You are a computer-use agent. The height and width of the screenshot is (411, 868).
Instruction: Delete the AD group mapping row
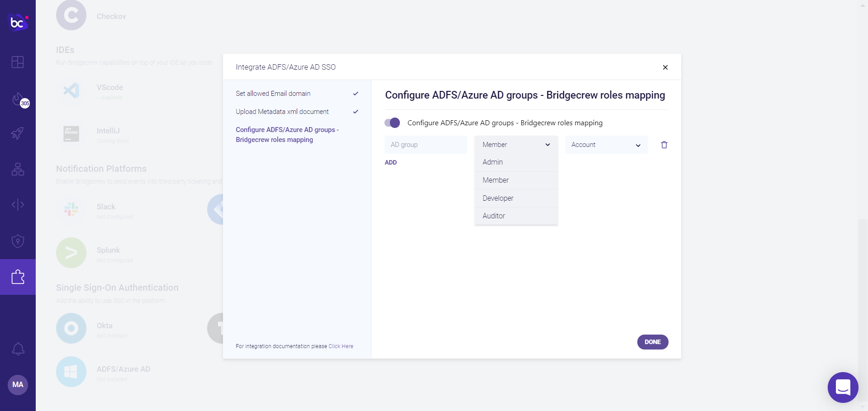(x=664, y=145)
